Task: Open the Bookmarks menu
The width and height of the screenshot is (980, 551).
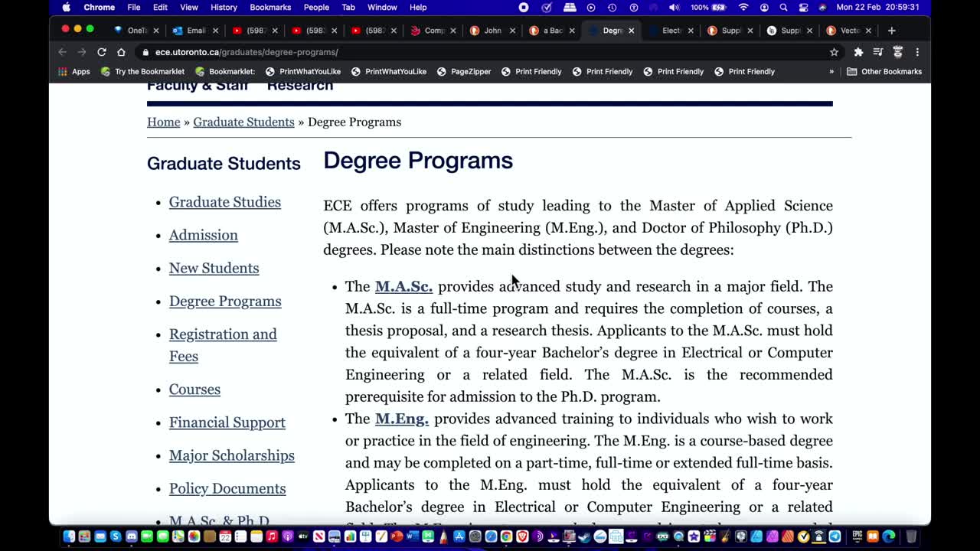Action: (270, 7)
